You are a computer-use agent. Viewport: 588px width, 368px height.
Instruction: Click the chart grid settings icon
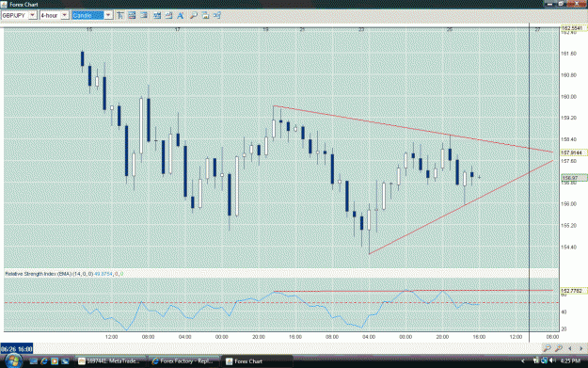(x=132, y=15)
